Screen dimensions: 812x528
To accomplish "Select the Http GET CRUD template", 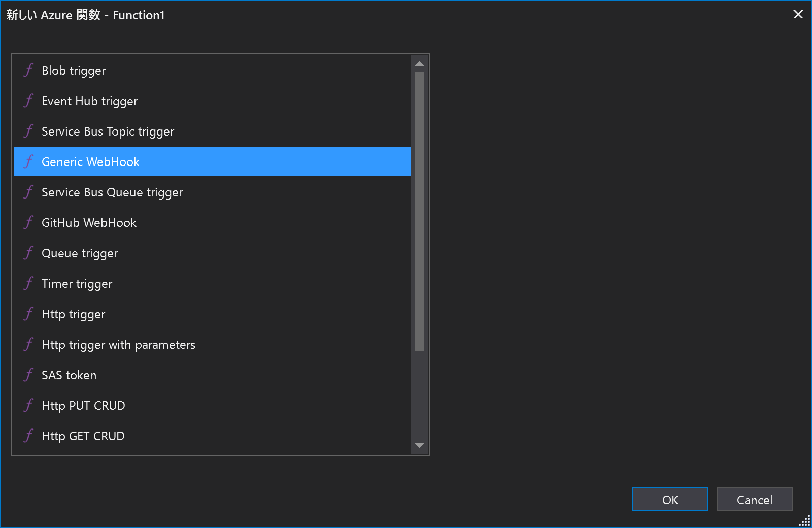I will [x=83, y=436].
